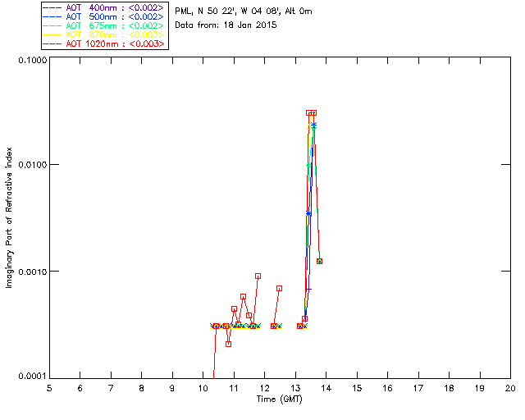525x420 pixels.
Task: Click the x-axis tick label 14
Action: pyautogui.click(x=326, y=388)
